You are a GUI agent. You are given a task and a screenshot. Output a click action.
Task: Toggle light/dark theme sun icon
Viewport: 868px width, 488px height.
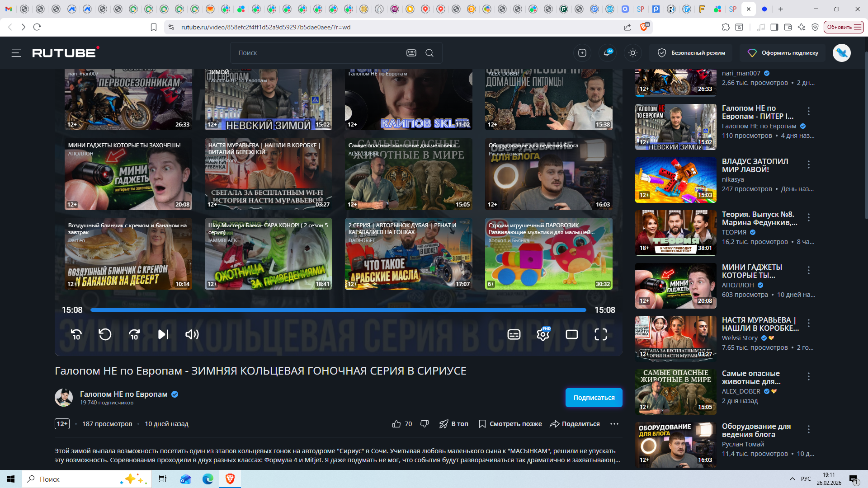[633, 53]
